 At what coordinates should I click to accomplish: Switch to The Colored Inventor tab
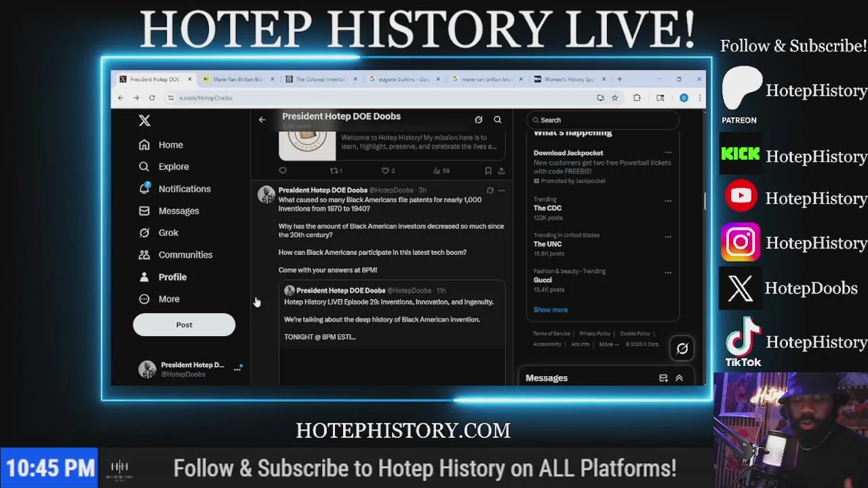(320, 79)
